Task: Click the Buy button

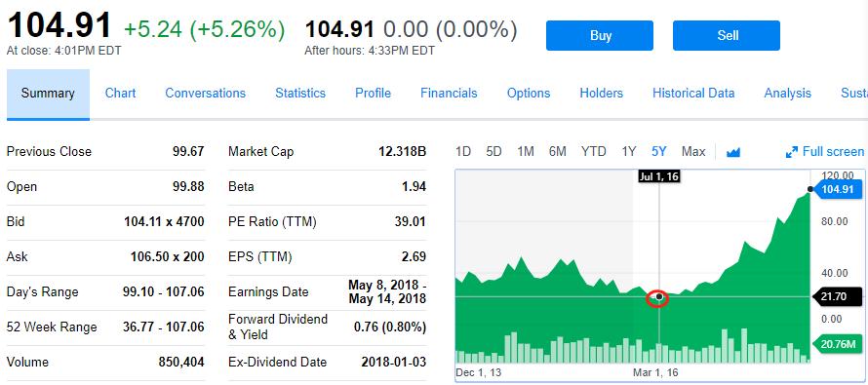Action: [600, 36]
